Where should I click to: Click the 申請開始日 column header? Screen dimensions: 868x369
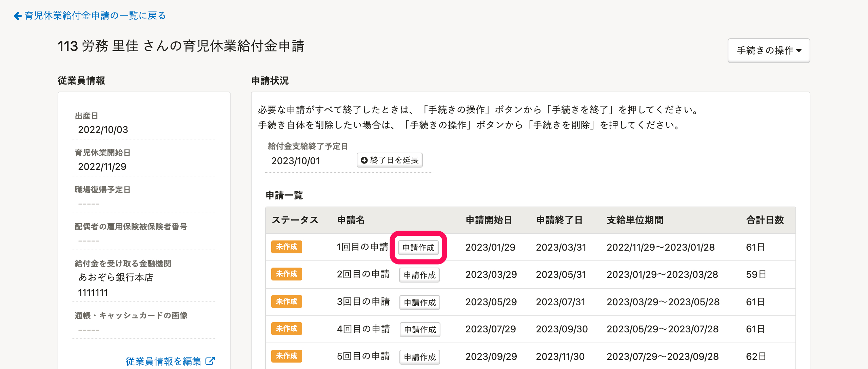click(x=489, y=220)
